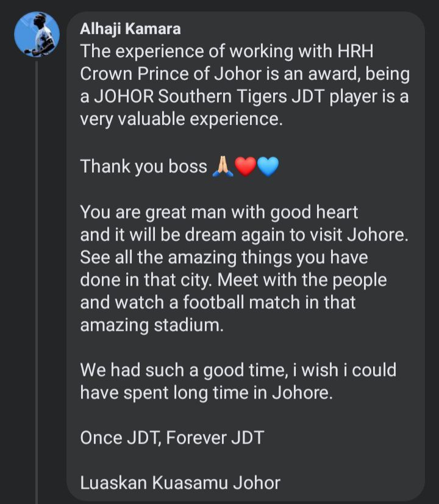Click the "very valuable experience." line
Viewport: 439px width, 504px height.
(x=181, y=119)
